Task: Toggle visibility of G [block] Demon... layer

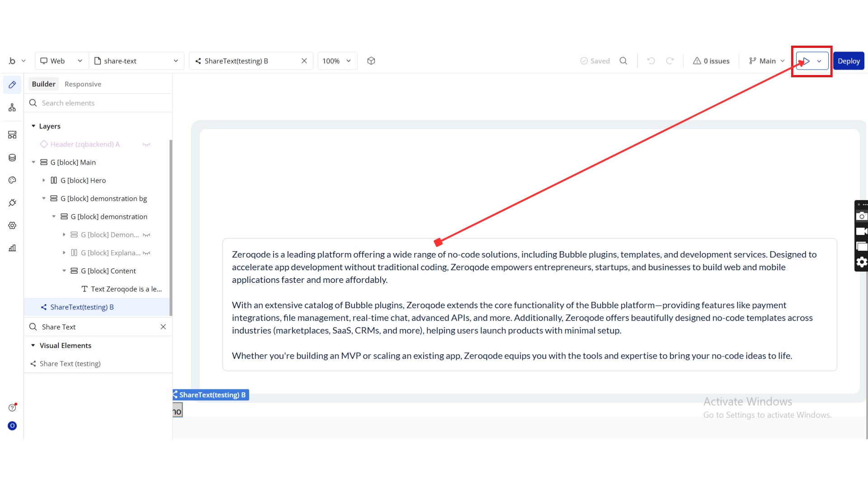Action: 146,235
